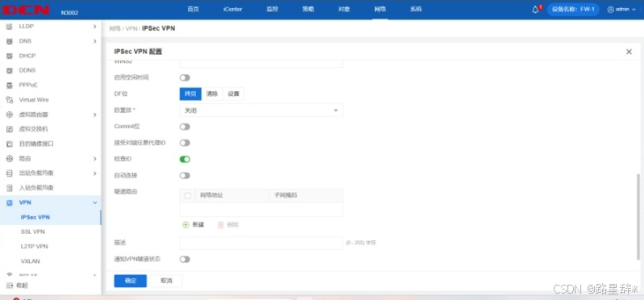This screenshot has height=300, width=644.
Task: Expand the 路由 submenu chevron
Action: pyautogui.click(x=95, y=159)
